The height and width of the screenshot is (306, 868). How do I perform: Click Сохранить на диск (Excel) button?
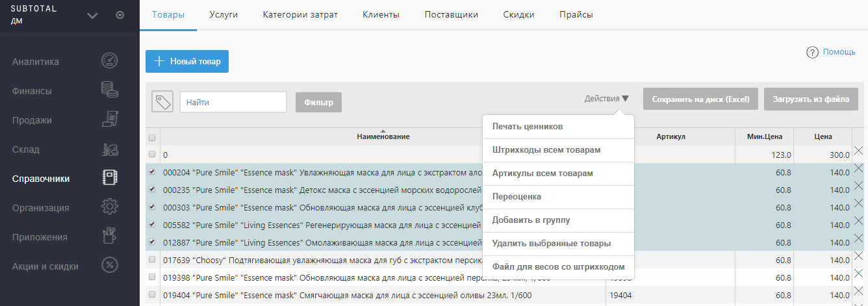(700, 99)
